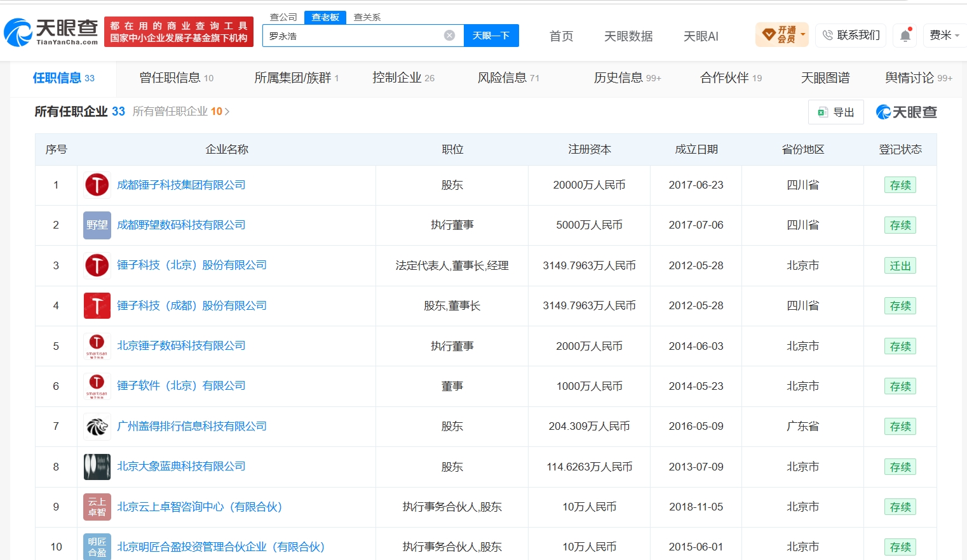Click the 野望 logo of 成都野望数码科技有限公司
The image size is (967, 560).
click(97, 225)
